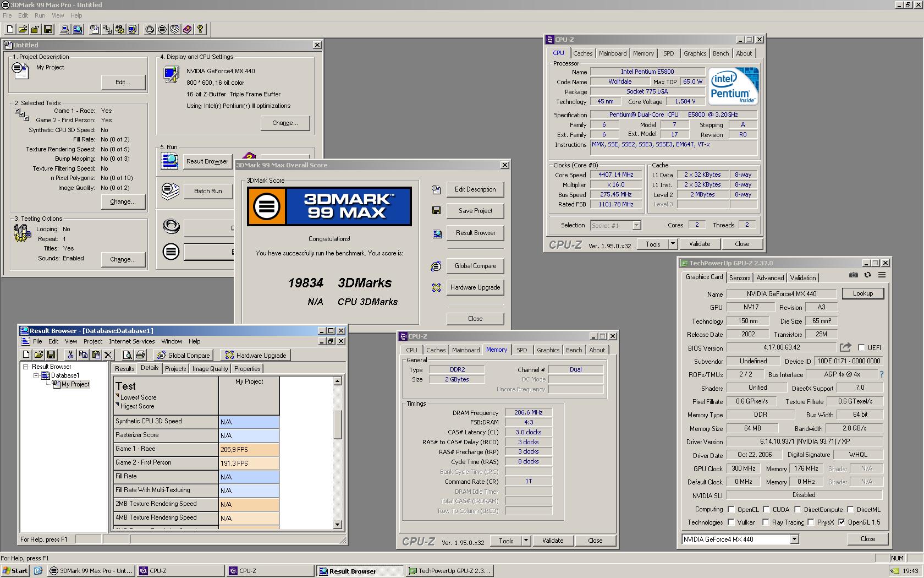This screenshot has width=924, height=578.
Task: Click Save Project button in score dialog
Action: (475, 211)
